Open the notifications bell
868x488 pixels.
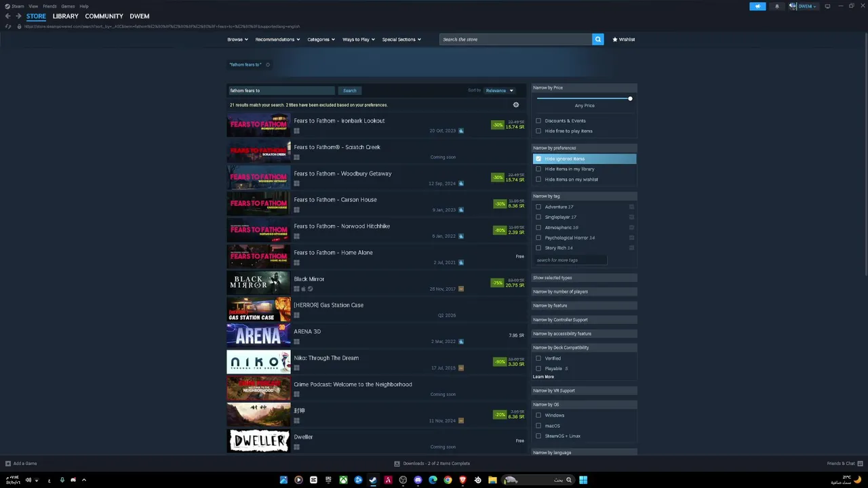[777, 6]
